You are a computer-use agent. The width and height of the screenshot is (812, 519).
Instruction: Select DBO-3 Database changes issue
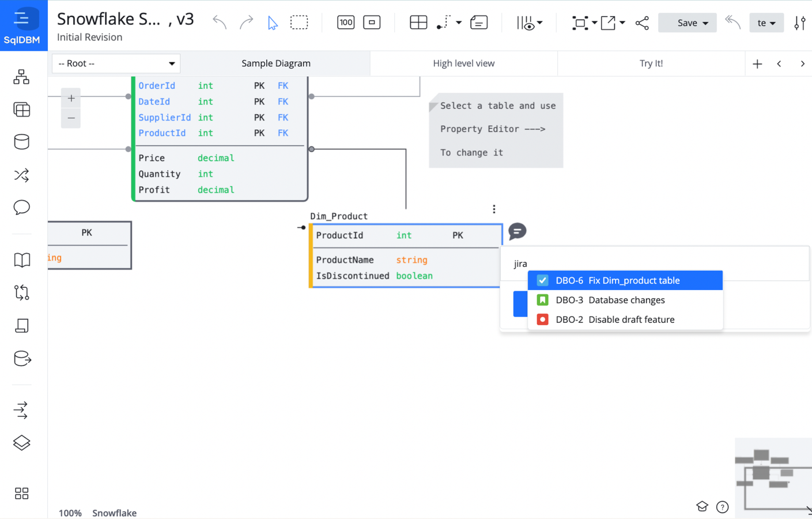625,300
